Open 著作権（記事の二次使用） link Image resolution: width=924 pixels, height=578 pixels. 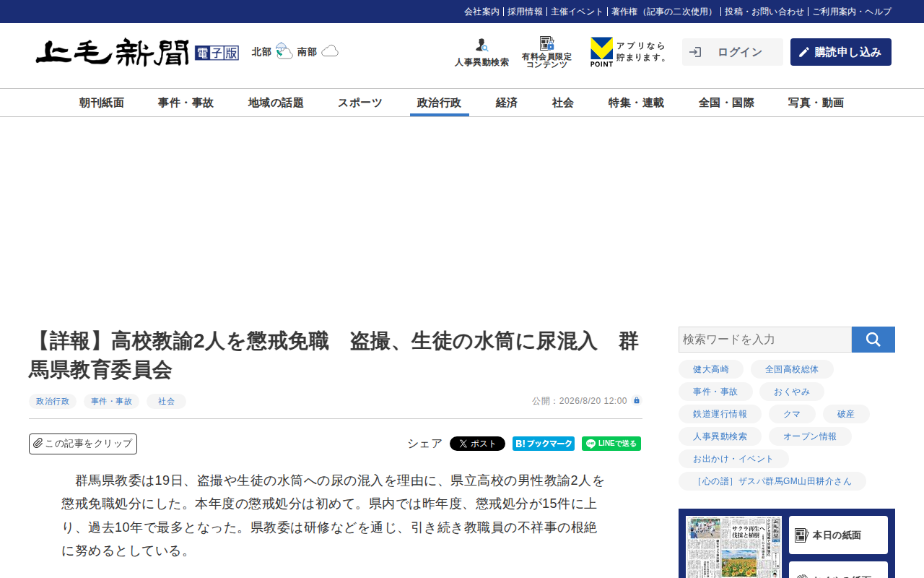pyautogui.click(x=664, y=12)
